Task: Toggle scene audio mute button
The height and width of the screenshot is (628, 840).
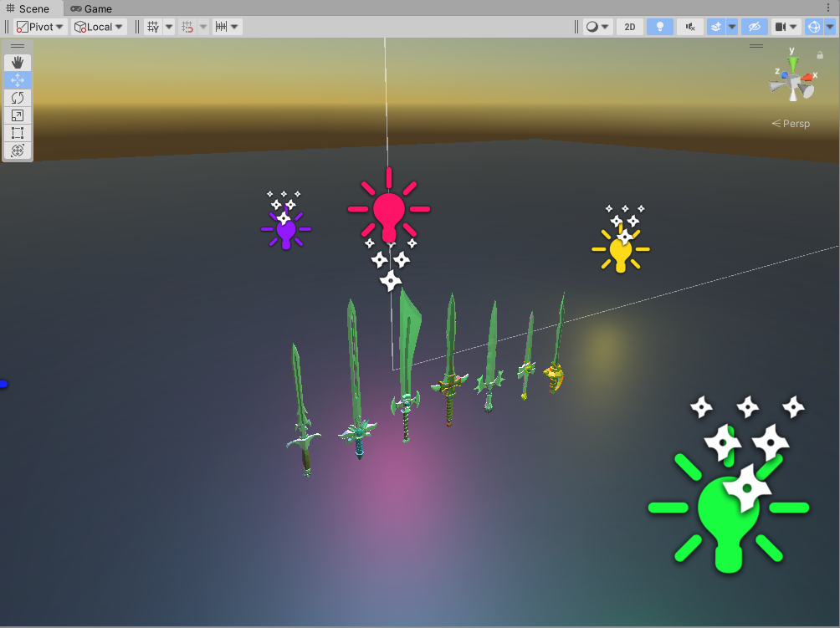Action: 690,27
